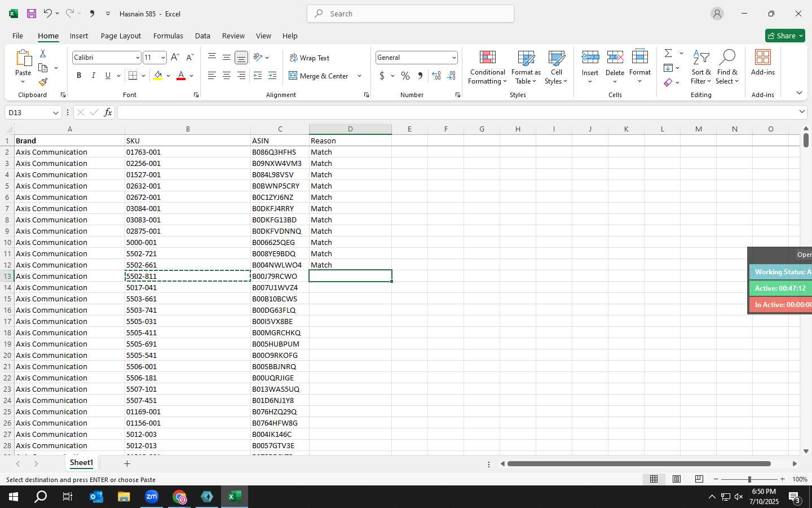Open Format as Table dropdown
Image resolution: width=812 pixels, height=508 pixels.
point(526,67)
